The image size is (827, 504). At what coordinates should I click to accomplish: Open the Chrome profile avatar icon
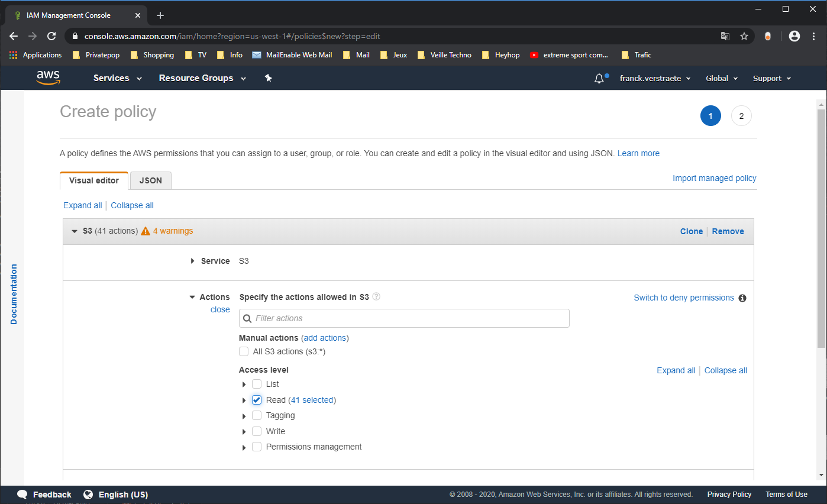(794, 36)
